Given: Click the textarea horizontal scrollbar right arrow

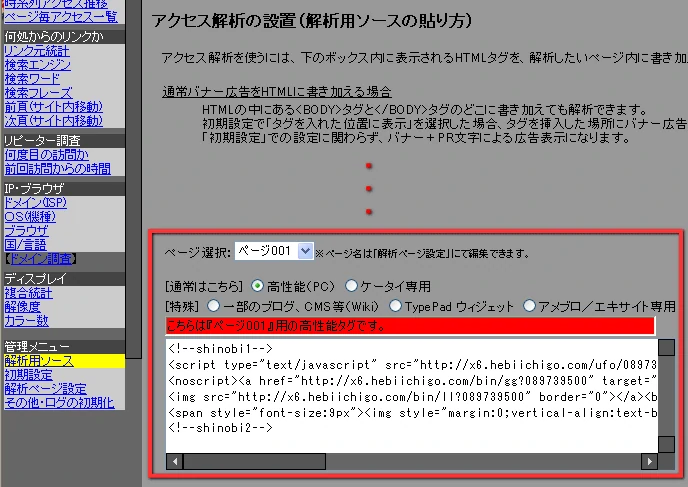Looking at the screenshot, I should pos(649,461).
